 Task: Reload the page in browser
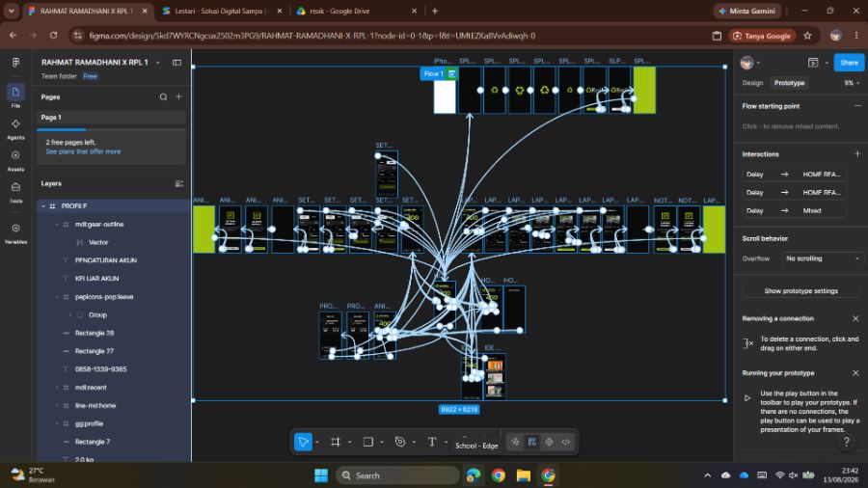click(53, 36)
